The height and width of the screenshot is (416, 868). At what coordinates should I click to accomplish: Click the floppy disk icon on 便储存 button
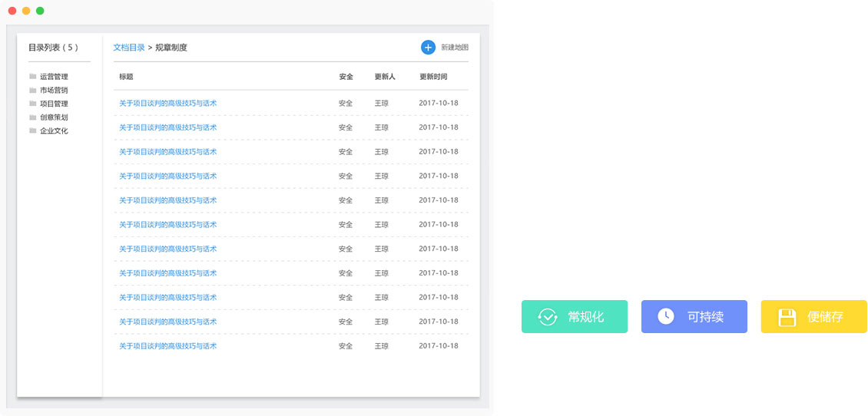pyautogui.click(x=787, y=317)
